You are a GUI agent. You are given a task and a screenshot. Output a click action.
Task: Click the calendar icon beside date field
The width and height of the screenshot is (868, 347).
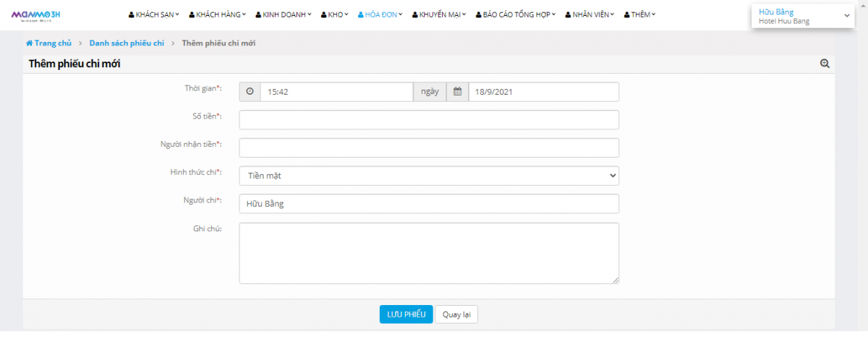[457, 92]
